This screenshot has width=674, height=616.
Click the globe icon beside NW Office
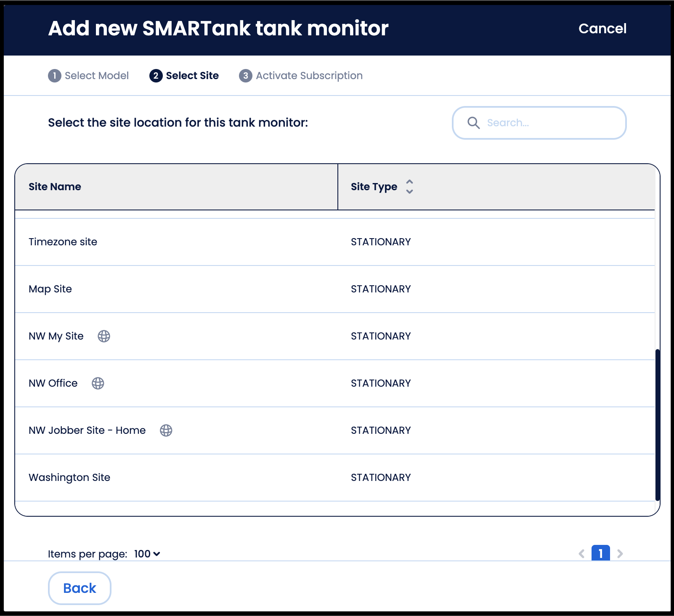coord(98,383)
